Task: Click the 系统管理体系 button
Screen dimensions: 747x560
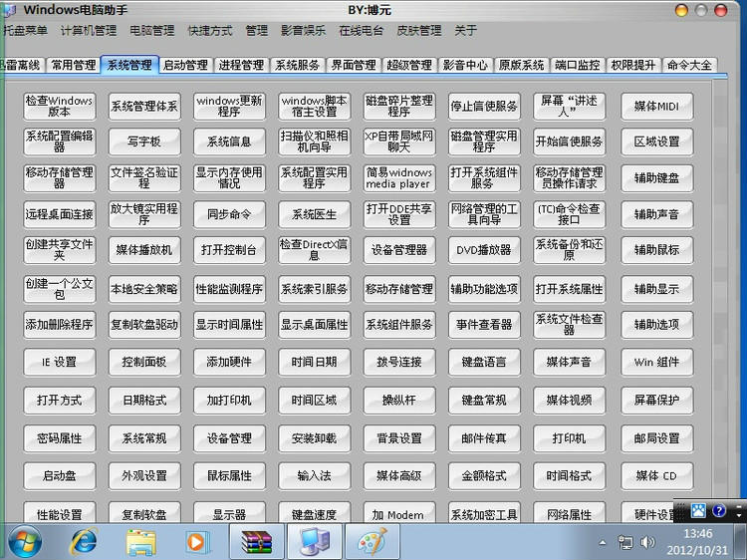Action: click(x=144, y=106)
